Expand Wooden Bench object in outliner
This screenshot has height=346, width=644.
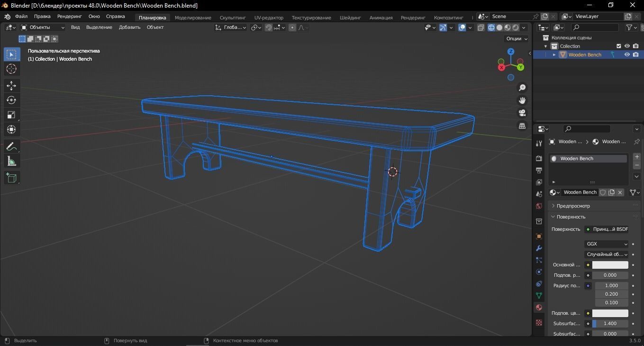554,55
